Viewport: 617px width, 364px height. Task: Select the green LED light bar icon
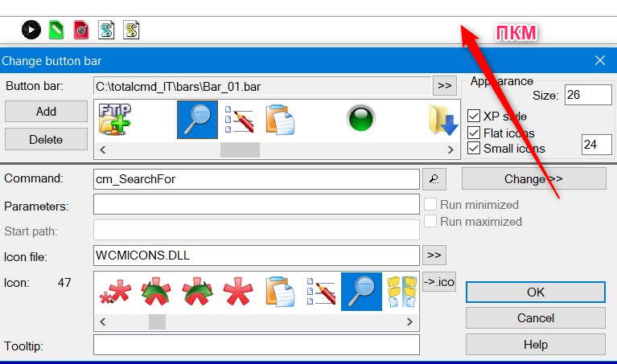[x=360, y=118]
